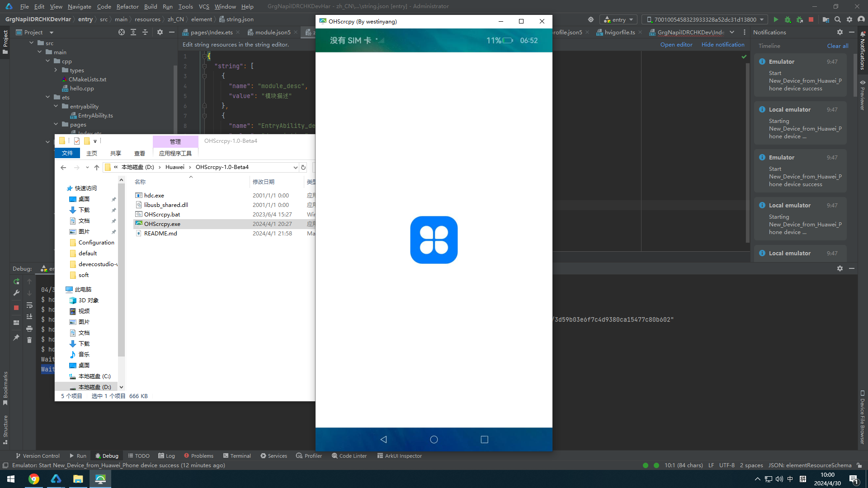Open the device selector dropdown
868x488 pixels.
[x=705, y=19]
